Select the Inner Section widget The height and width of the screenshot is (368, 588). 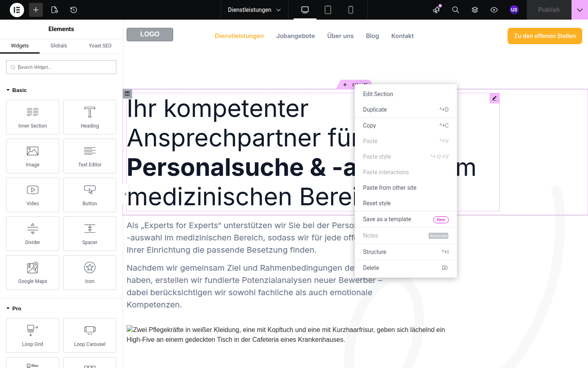[x=33, y=117]
